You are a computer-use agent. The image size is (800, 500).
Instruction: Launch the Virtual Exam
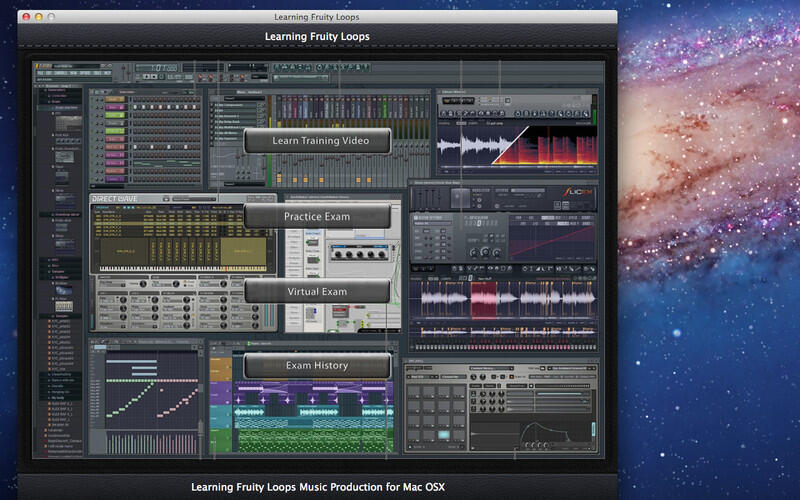[316, 291]
